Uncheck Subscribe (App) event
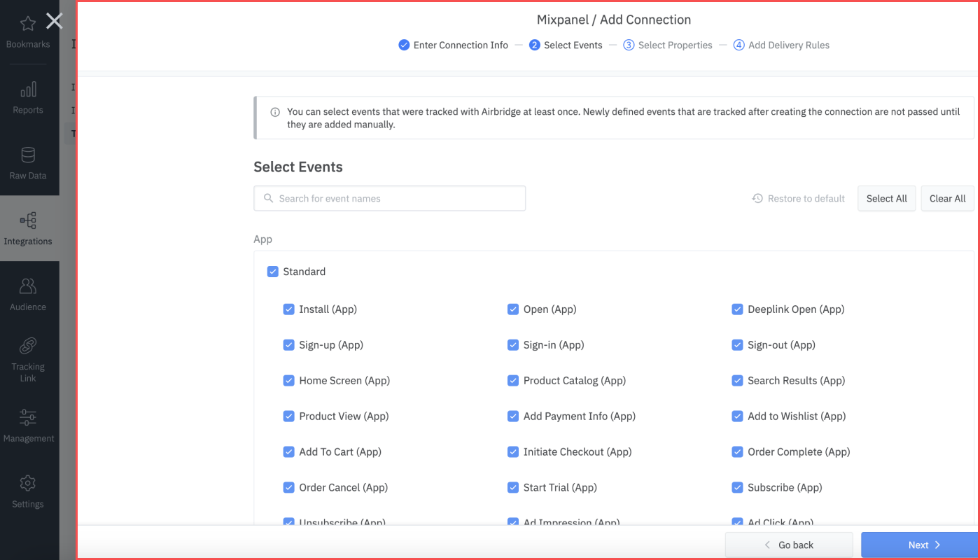980x560 pixels. click(737, 487)
